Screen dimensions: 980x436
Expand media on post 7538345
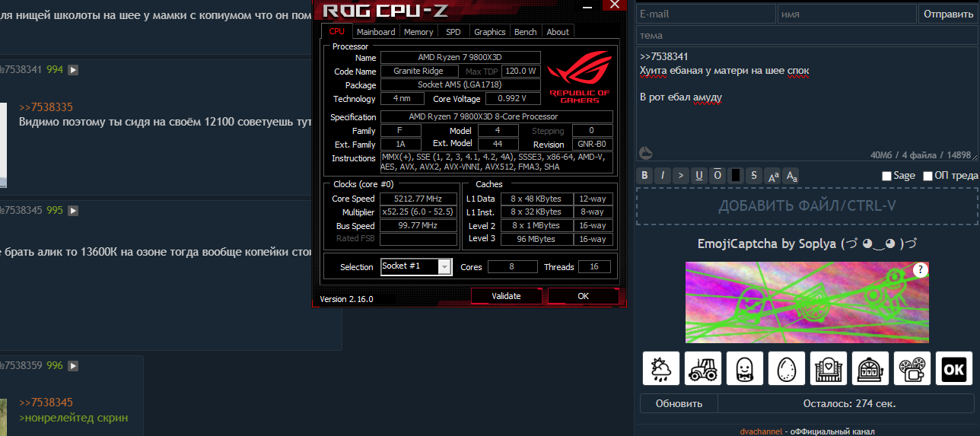pos(73,210)
